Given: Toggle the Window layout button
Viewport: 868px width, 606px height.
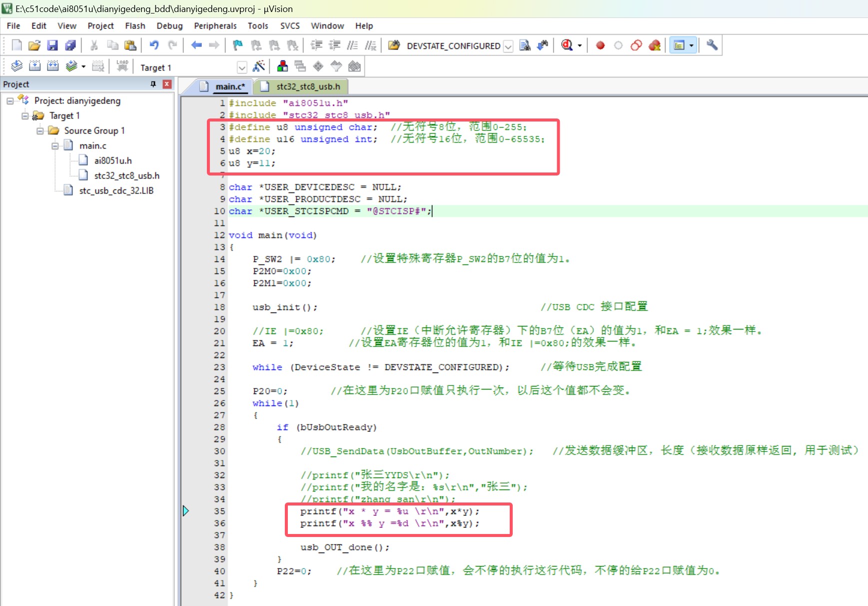Looking at the screenshot, I should tap(679, 45).
